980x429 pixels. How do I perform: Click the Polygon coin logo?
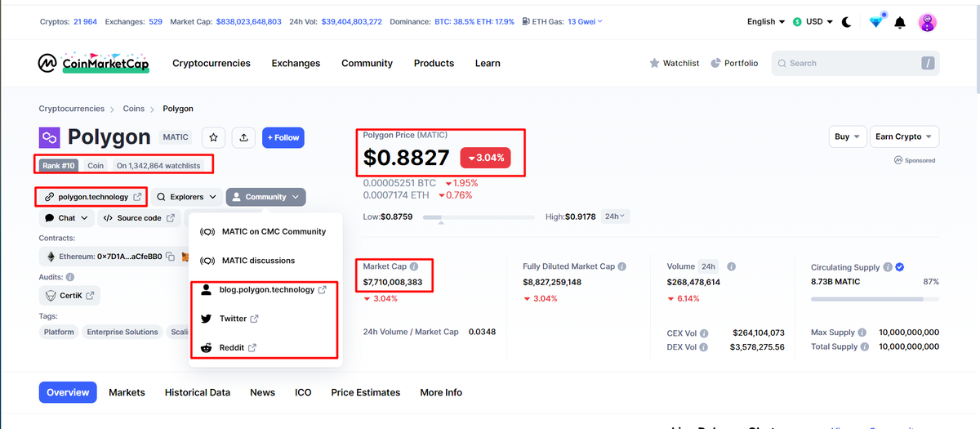50,137
